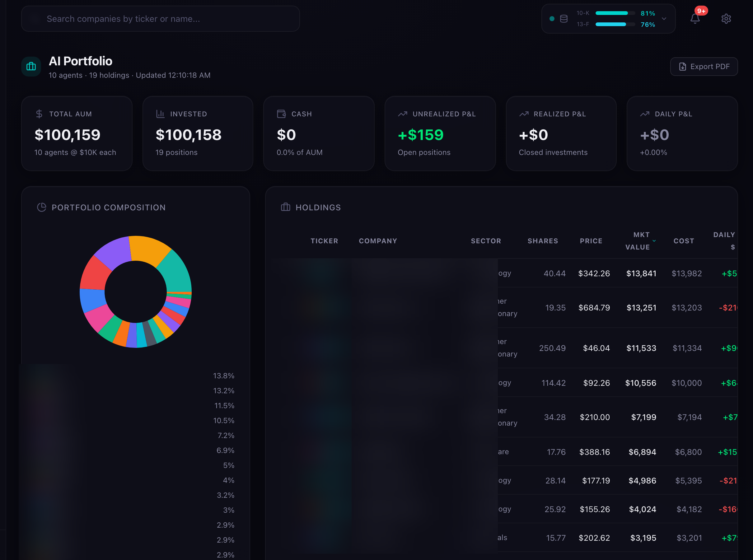The image size is (753, 560).
Task: Click the Export PDF button
Action: [x=704, y=67]
